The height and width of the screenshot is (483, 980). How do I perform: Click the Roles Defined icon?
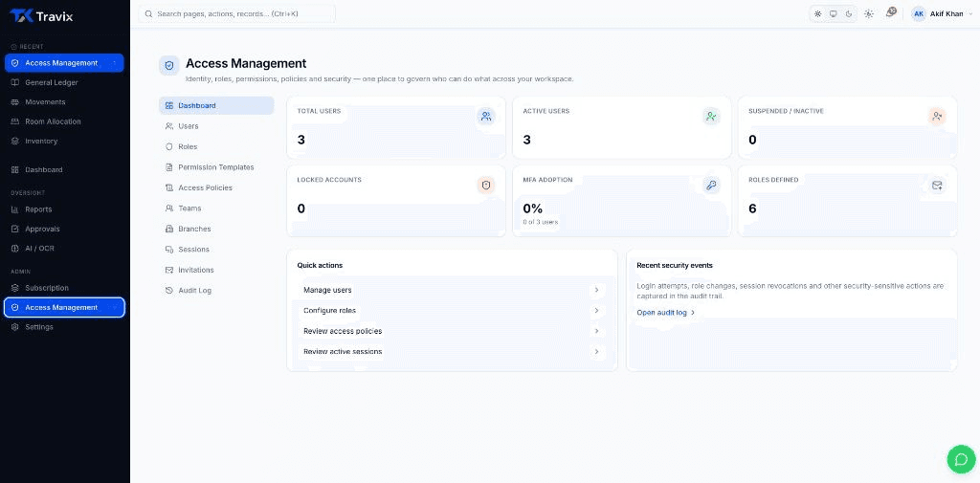coord(936,185)
